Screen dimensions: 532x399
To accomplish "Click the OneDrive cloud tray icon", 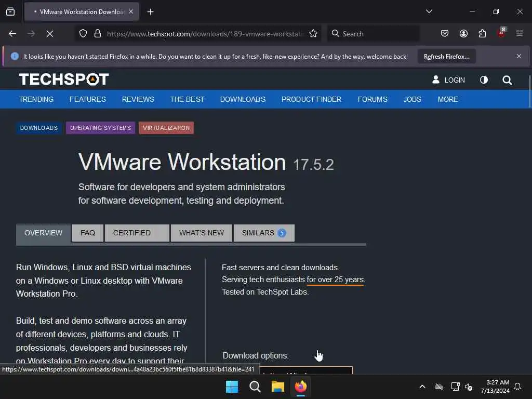I will coord(439,387).
